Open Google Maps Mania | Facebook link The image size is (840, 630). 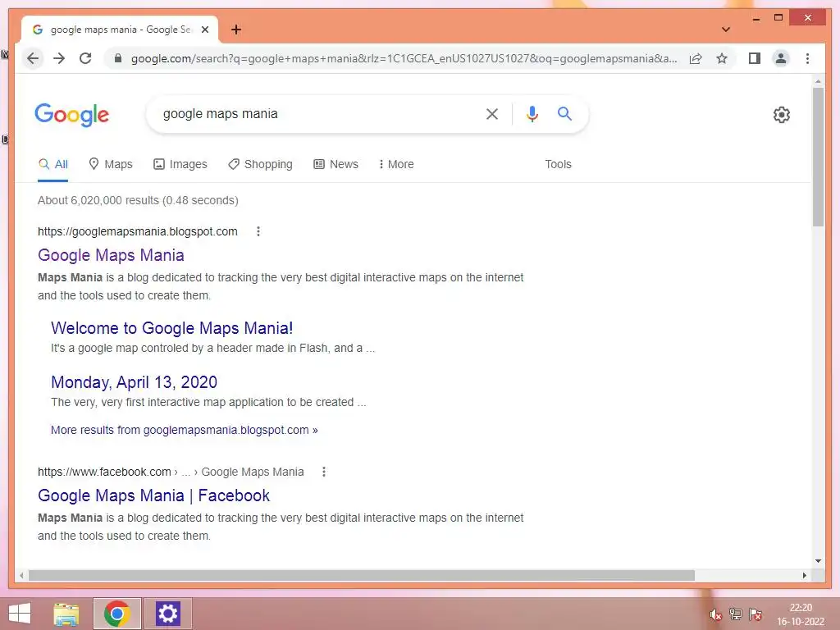coord(153,495)
